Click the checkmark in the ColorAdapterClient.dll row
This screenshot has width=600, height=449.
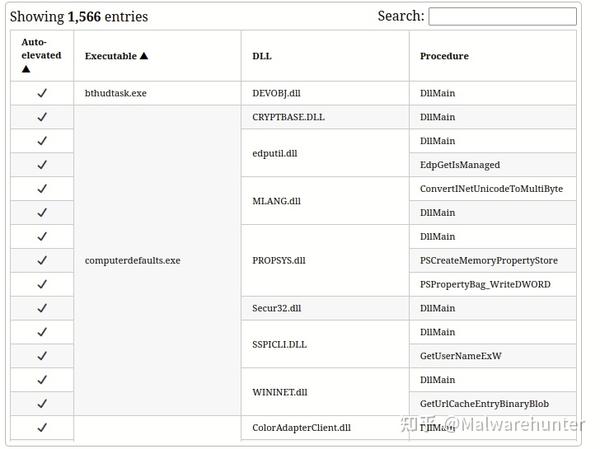(x=42, y=428)
